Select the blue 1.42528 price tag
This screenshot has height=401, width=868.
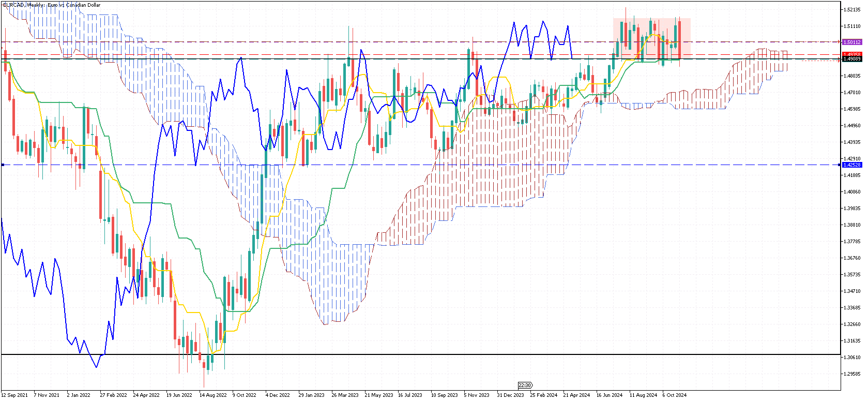(851, 165)
